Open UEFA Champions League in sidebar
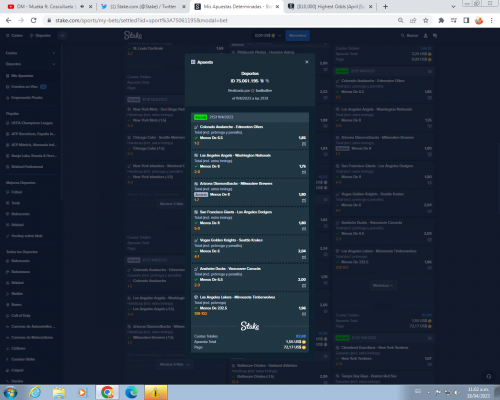The width and height of the screenshot is (500, 400). point(30,123)
